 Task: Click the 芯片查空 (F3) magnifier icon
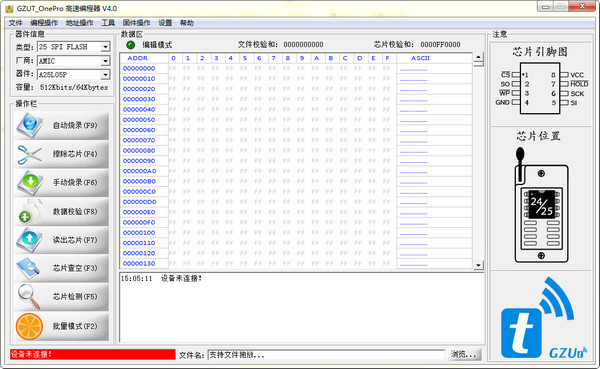(29, 268)
